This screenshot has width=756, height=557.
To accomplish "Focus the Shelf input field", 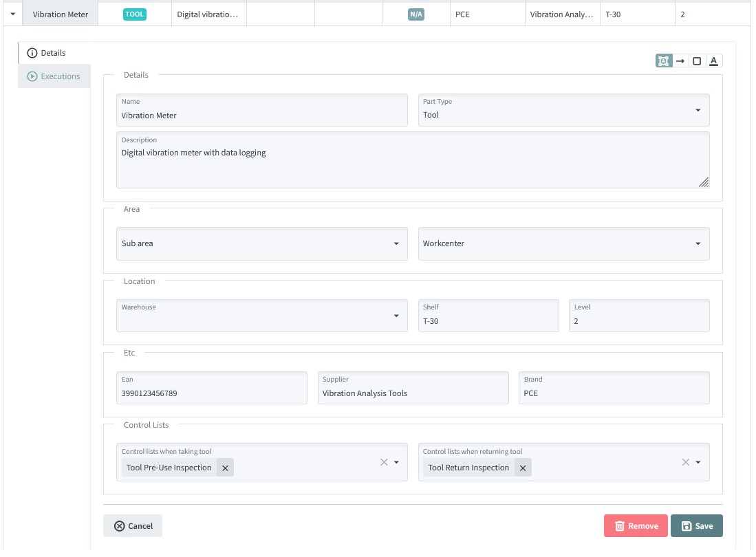I will point(488,320).
